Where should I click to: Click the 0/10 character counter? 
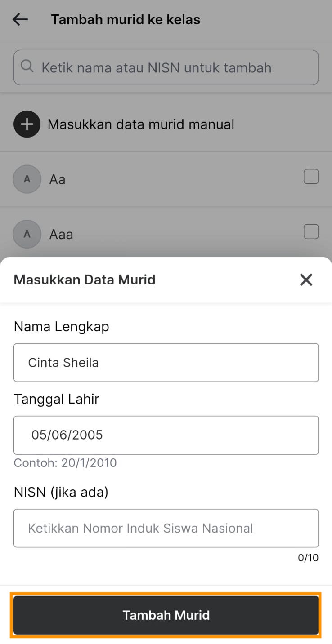click(x=308, y=558)
